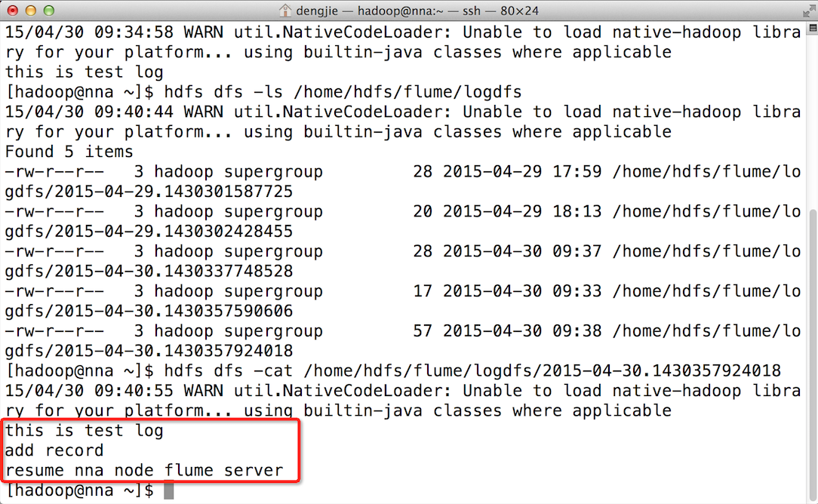Click the home folder icon beside dengjie
818x504 pixels.
(x=284, y=11)
